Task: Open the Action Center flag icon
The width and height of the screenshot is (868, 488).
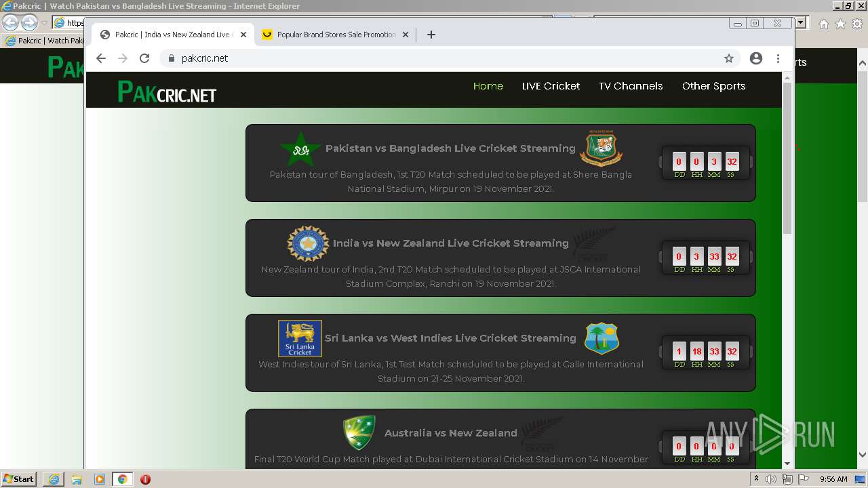Action: click(804, 479)
